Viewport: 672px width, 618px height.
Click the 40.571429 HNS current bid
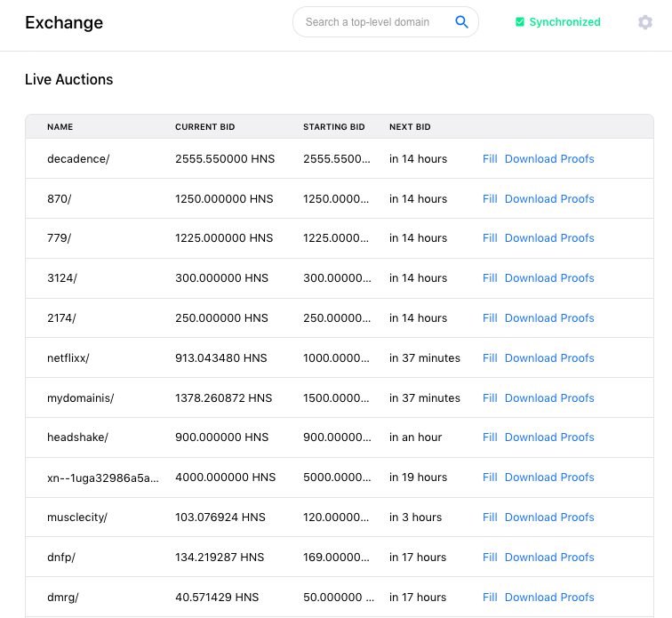(x=217, y=597)
